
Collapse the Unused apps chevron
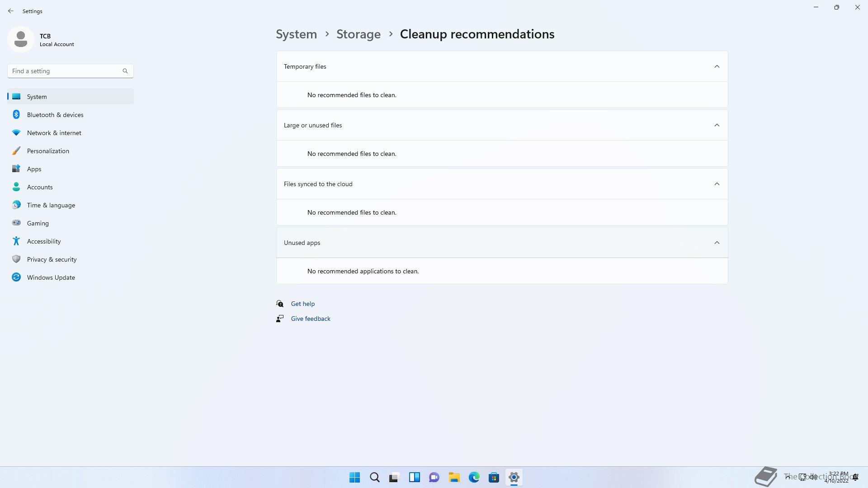pos(717,243)
